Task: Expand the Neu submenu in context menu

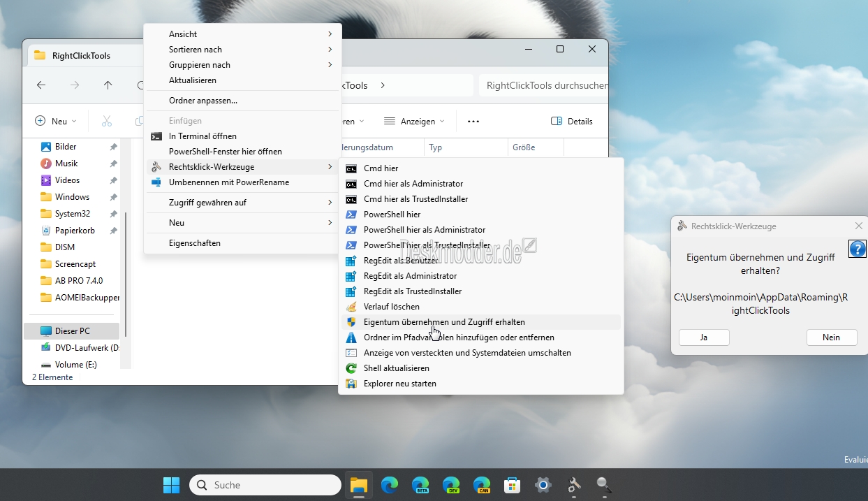Action: tap(242, 223)
